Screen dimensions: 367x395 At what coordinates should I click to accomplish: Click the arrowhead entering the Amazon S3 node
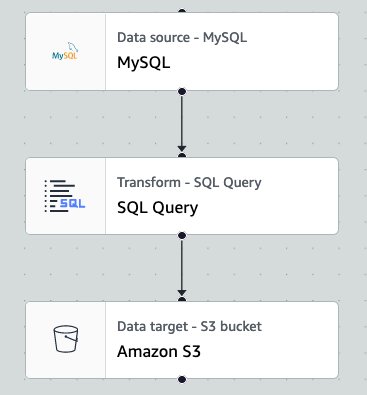pos(182,293)
